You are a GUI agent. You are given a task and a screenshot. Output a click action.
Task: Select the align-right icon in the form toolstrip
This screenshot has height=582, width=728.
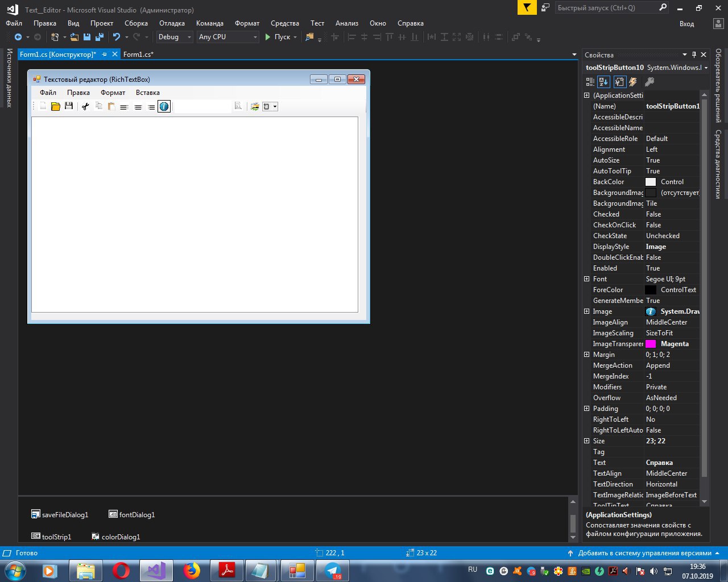coord(151,107)
